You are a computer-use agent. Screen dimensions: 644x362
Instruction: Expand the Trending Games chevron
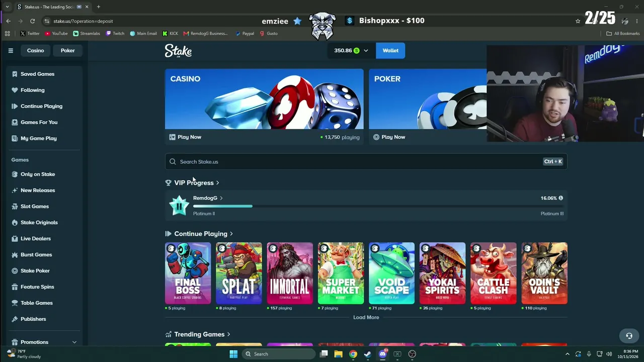click(228, 334)
